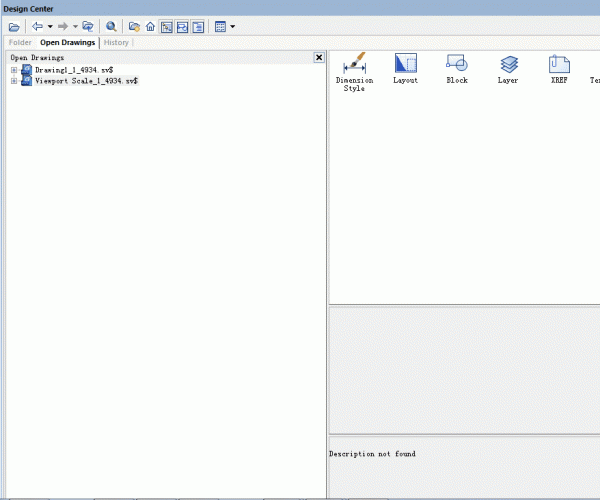Open the Layout item
This screenshot has width=600, height=500.
click(406, 68)
